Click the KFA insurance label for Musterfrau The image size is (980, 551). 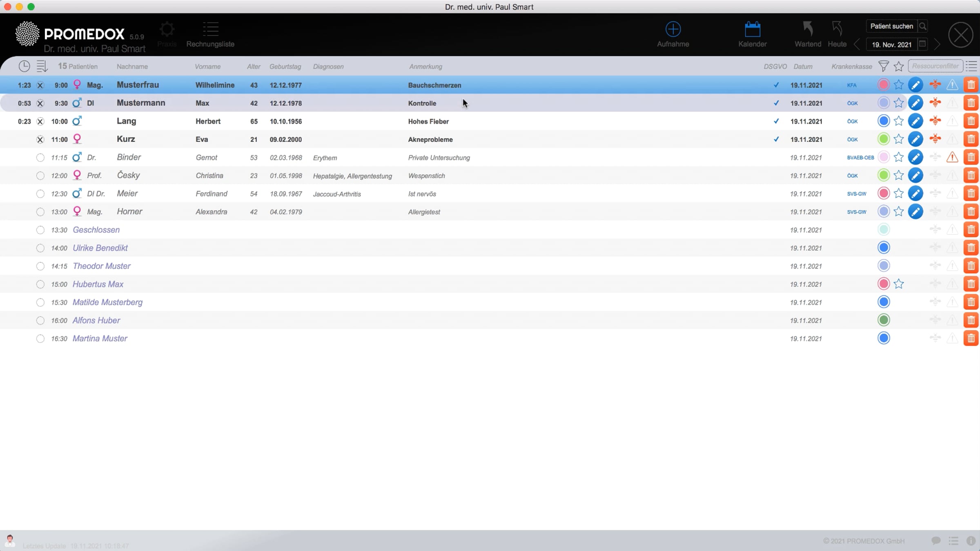[852, 85]
